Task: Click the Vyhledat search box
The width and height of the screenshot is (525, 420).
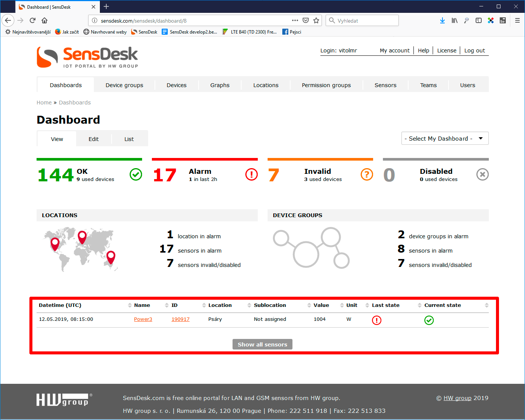Action: pyautogui.click(x=362, y=20)
